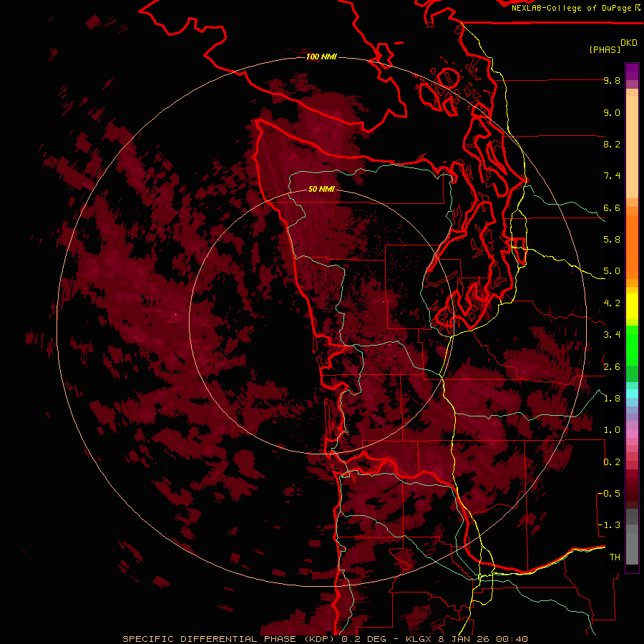The width and height of the screenshot is (644, 644).
Task: Click the [PHAS] units label
Action: tap(605, 49)
